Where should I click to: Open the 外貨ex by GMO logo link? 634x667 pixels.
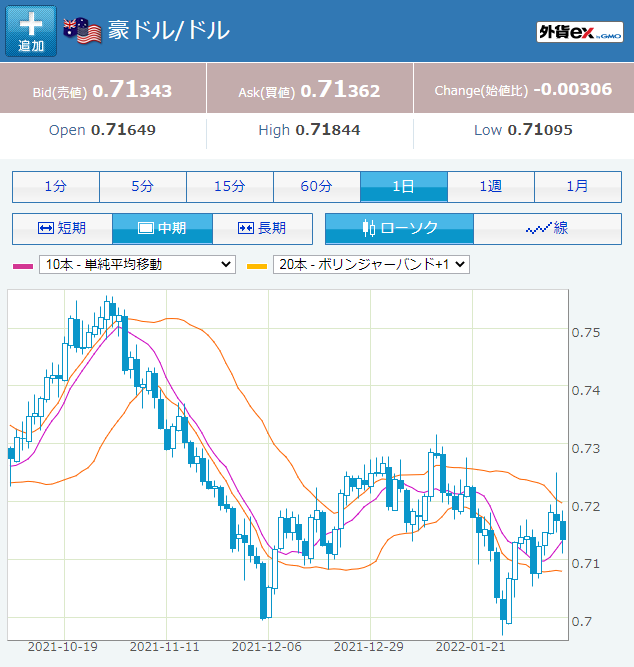pyautogui.click(x=580, y=32)
